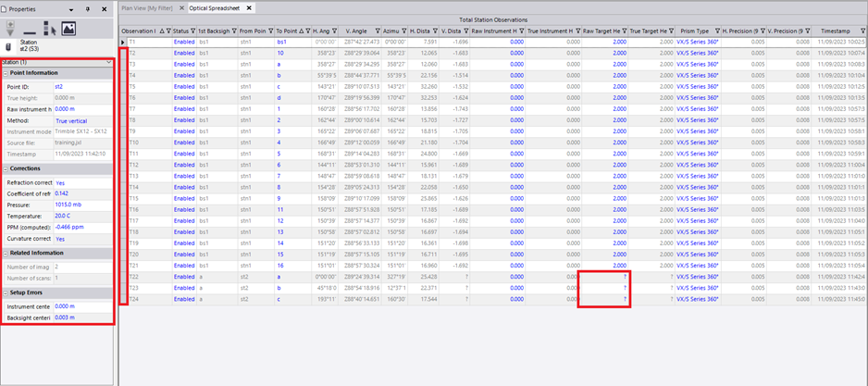The image size is (868, 386).
Task: Click the filter icon on V. Precision column
Action: pyautogui.click(x=807, y=31)
